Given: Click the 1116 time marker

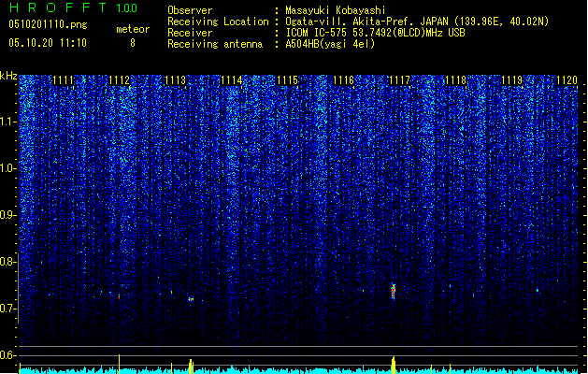Looking at the screenshot, I should click(343, 80).
